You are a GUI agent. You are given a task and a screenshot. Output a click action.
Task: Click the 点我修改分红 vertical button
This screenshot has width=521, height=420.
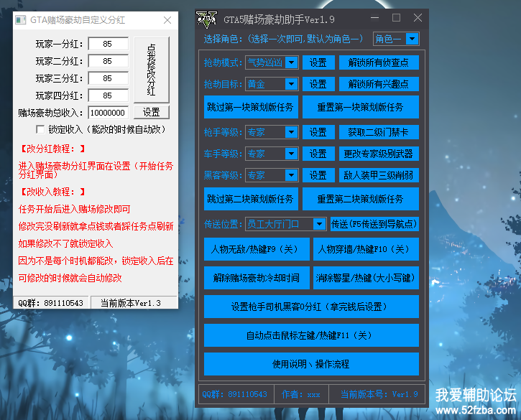click(152, 70)
